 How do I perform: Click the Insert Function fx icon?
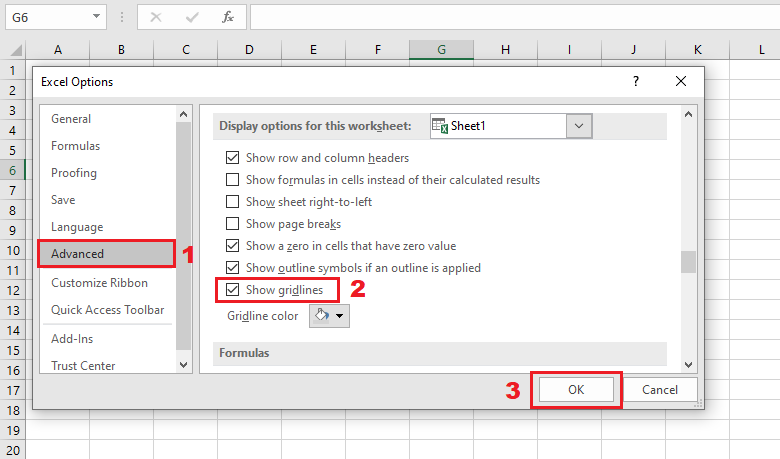coord(228,17)
